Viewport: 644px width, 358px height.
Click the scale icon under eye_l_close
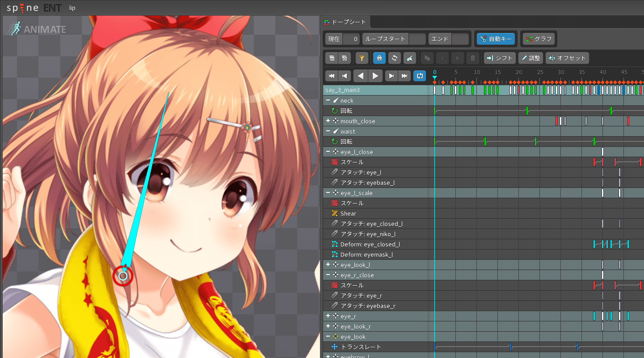click(x=334, y=162)
